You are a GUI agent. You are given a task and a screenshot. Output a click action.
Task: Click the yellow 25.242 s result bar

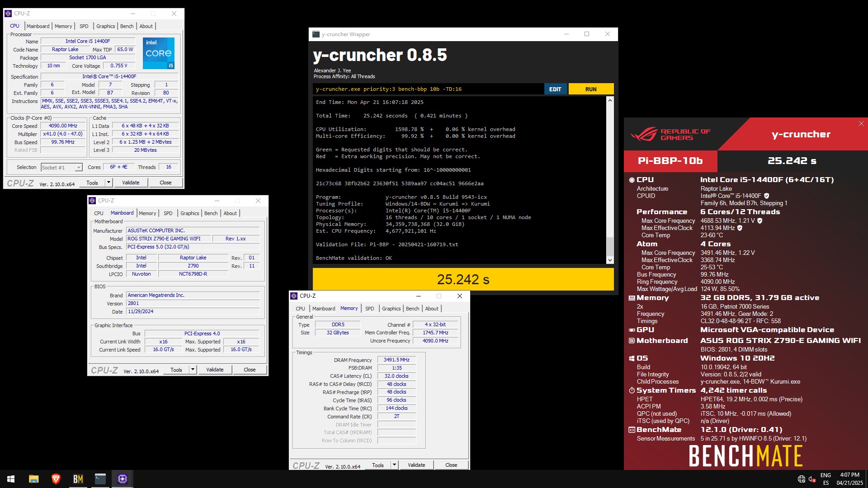pyautogui.click(x=463, y=279)
